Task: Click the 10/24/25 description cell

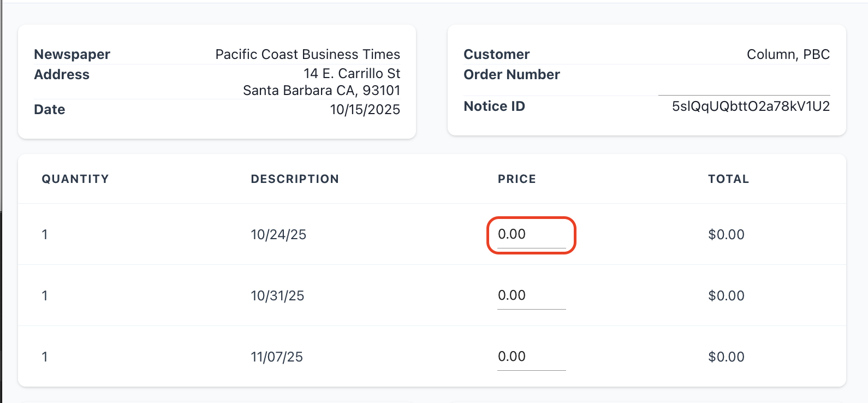Action: click(278, 235)
